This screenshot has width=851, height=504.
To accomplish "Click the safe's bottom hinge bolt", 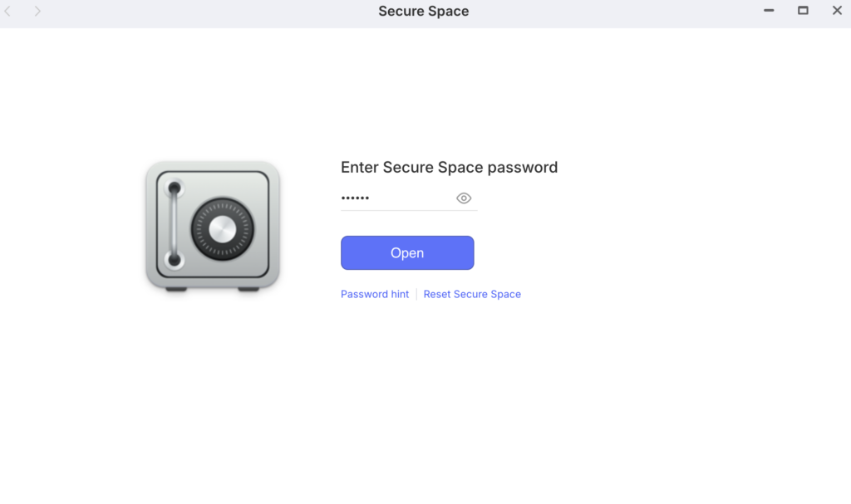I will (174, 261).
